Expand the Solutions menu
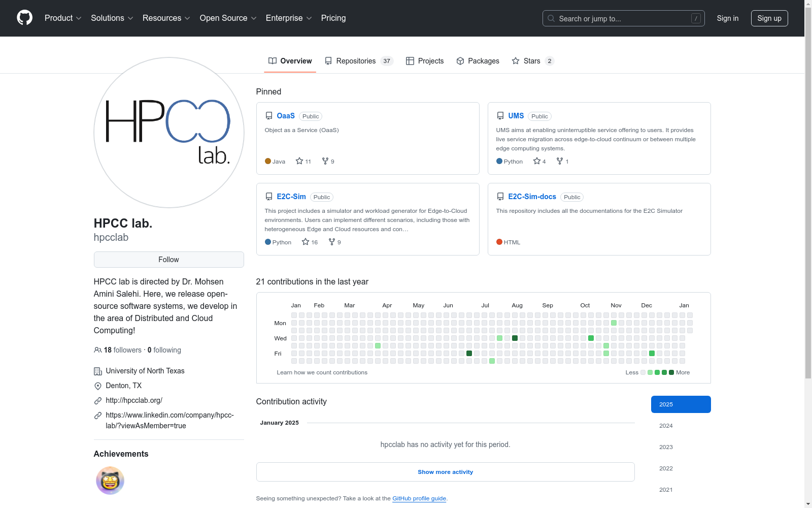 click(112, 18)
